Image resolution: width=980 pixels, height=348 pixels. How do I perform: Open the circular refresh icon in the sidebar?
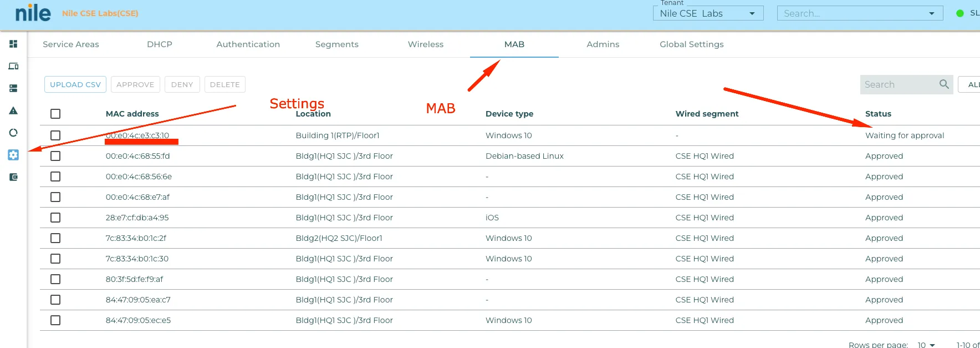(13, 133)
